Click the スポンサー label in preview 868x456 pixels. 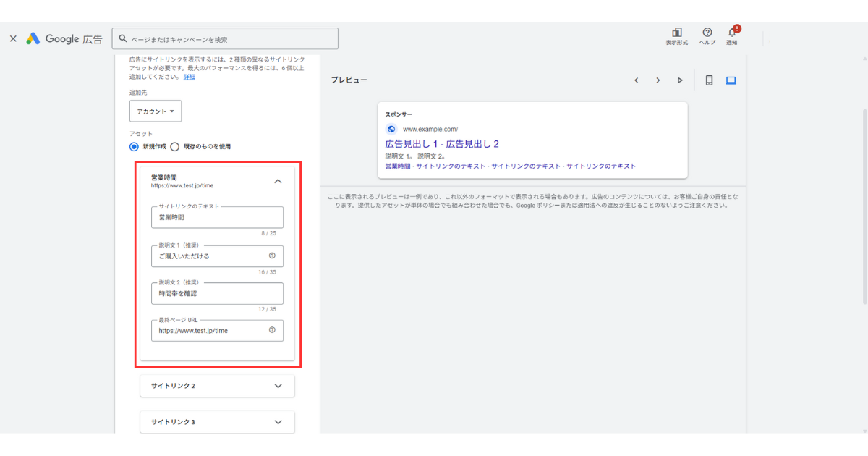coord(399,114)
